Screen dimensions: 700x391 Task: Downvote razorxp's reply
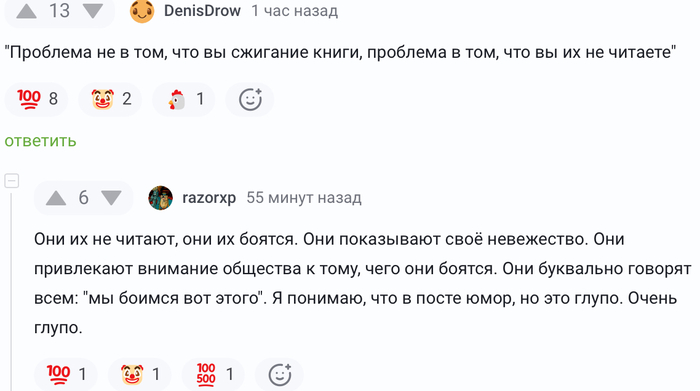tap(111, 198)
